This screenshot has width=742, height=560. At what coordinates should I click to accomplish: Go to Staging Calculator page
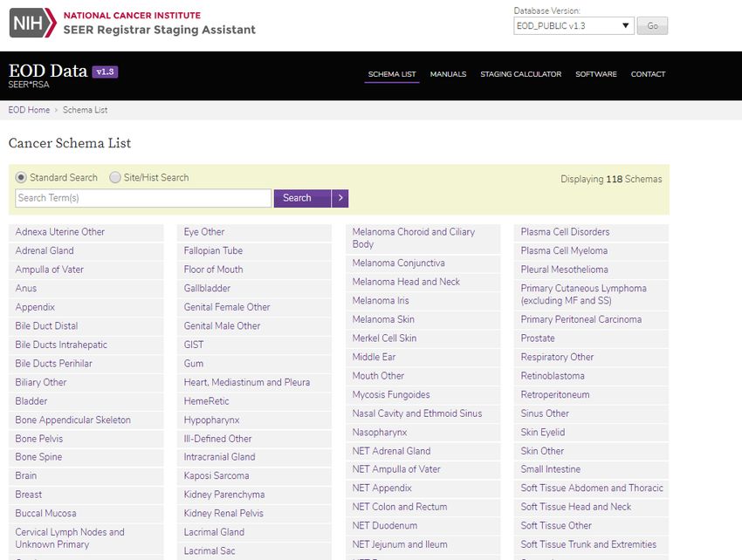(520, 74)
